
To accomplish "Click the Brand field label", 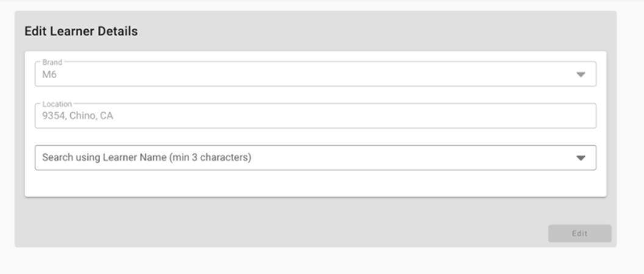I will click(52, 62).
